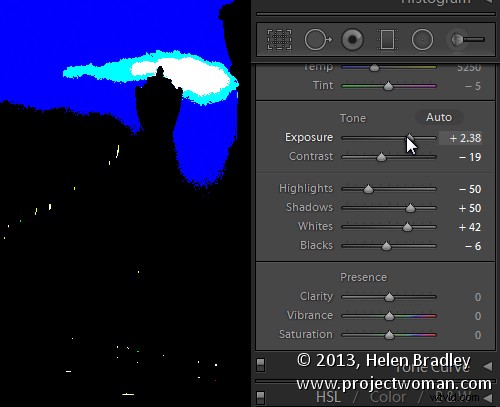500x407 pixels.
Task: Click the Exposure slider handle
Action: point(410,138)
